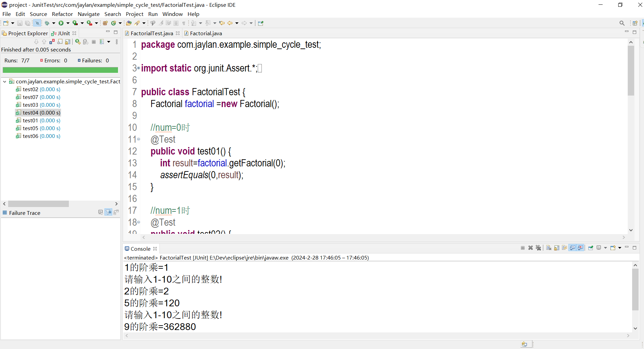Toggle Word Wrap in Console toolbar
This screenshot has width=644, height=349.
(564, 248)
